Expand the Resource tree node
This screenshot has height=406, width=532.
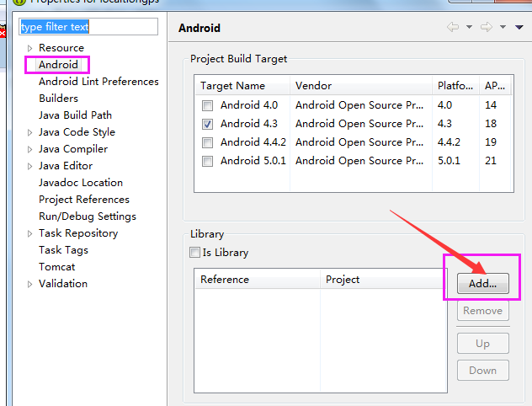[x=29, y=48]
